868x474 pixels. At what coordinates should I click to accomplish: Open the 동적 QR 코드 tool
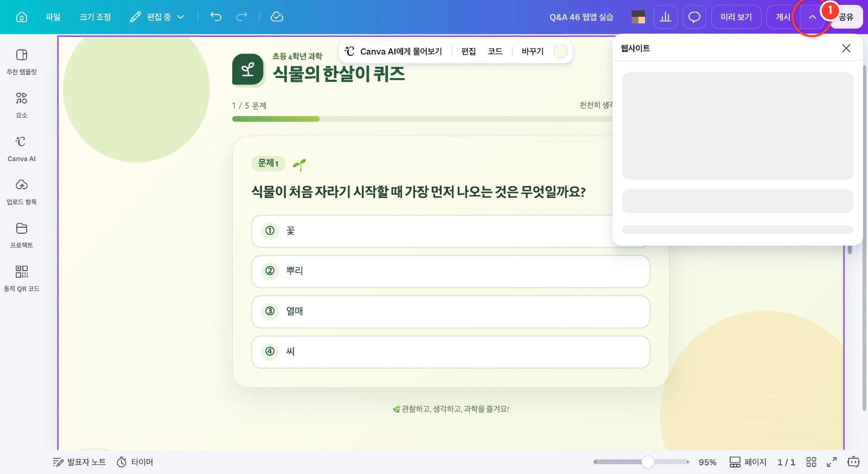click(x=22, y=279)
